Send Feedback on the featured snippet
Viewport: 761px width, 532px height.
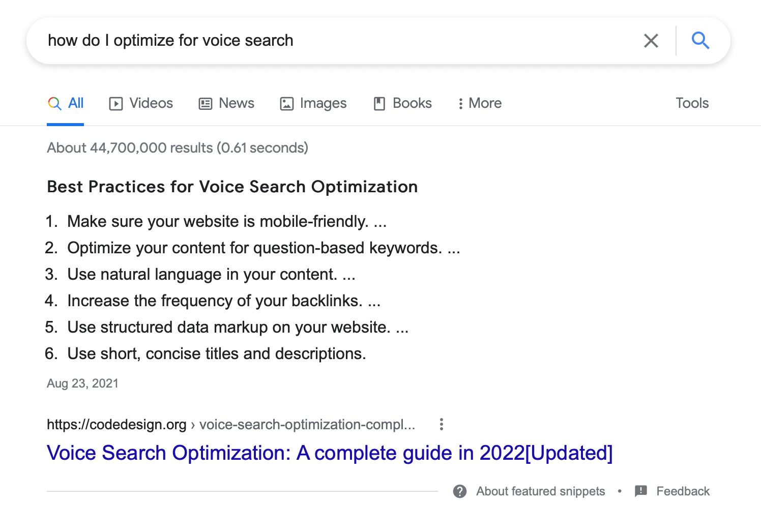tap(683, 491)
